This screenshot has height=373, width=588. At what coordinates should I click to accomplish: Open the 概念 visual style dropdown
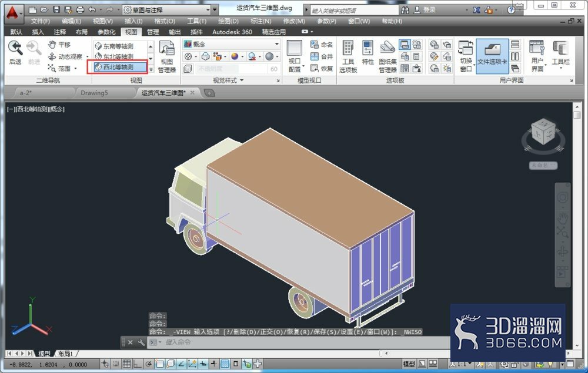[x=231, y=44]
